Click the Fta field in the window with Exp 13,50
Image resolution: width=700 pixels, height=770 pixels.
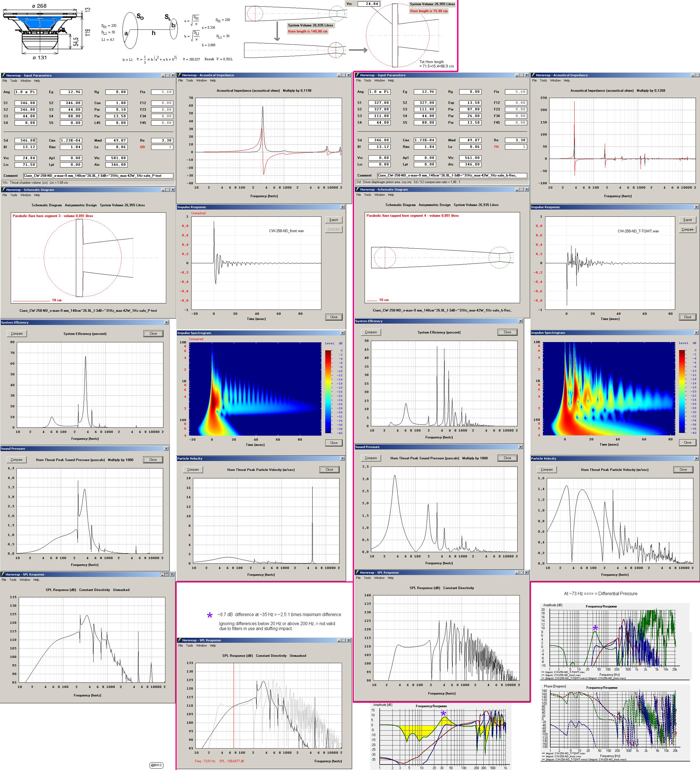click(x=516, y=92)
